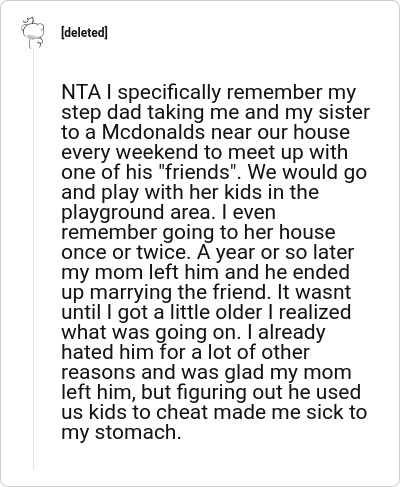400x487 pixels.
Task: Click the line "remember going to her house"
Action: click(x=198, y=233)
